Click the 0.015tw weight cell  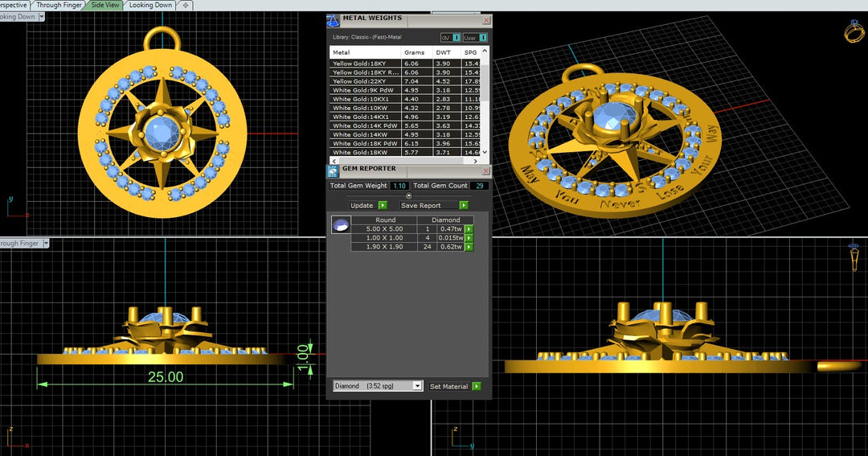point(451,238)
